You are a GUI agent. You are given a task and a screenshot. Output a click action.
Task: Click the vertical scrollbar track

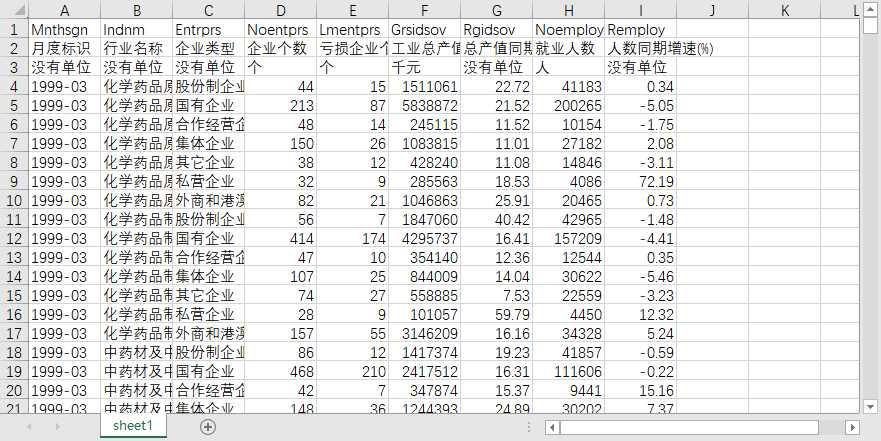870,215
